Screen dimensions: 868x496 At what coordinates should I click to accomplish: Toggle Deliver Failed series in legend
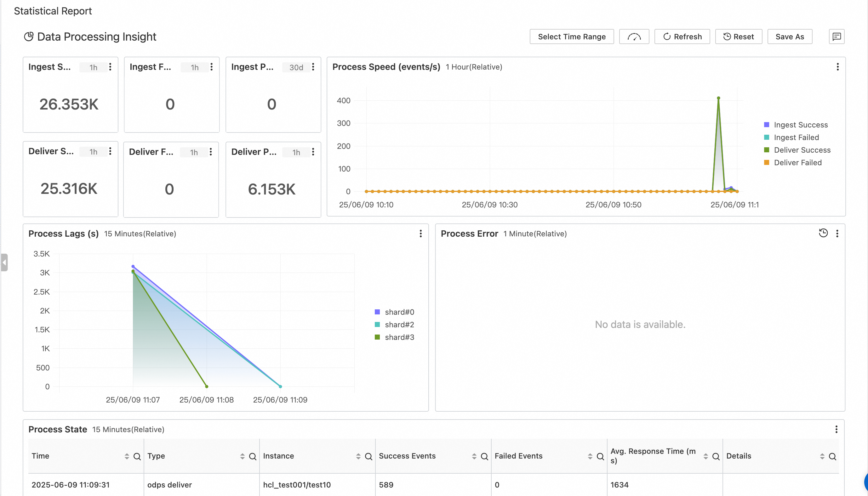(x=797, y=162)
